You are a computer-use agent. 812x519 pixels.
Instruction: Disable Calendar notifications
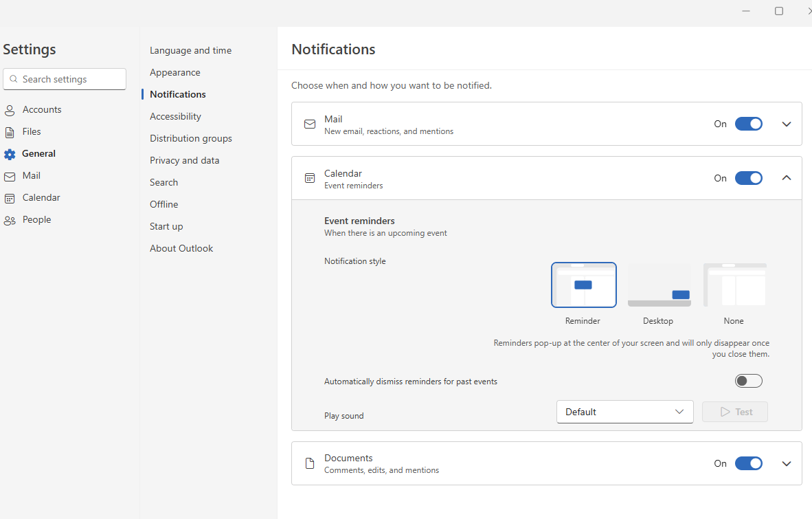(749, 177)
